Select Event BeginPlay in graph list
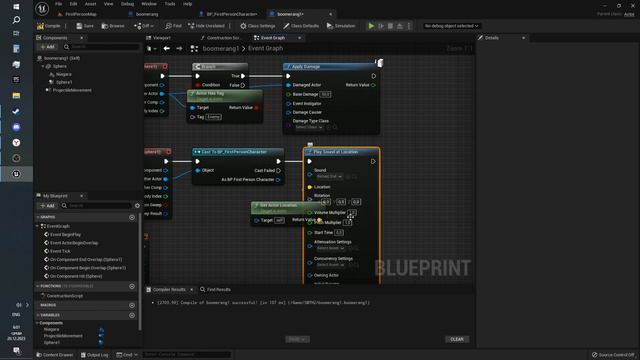The height and width of the screenshot is (360, 640). (65, 234)
